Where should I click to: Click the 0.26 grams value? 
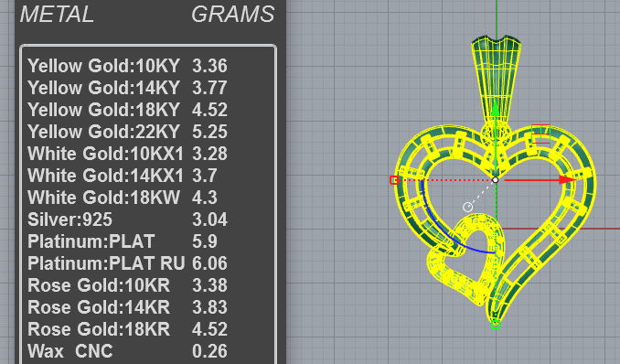[x=209, y=351]
